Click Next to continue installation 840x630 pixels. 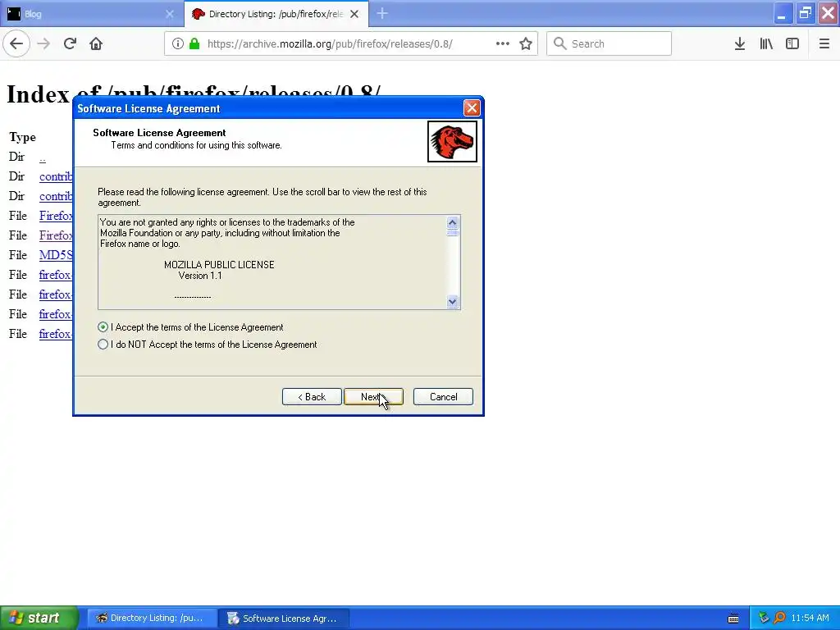click(x=373, y=397)
